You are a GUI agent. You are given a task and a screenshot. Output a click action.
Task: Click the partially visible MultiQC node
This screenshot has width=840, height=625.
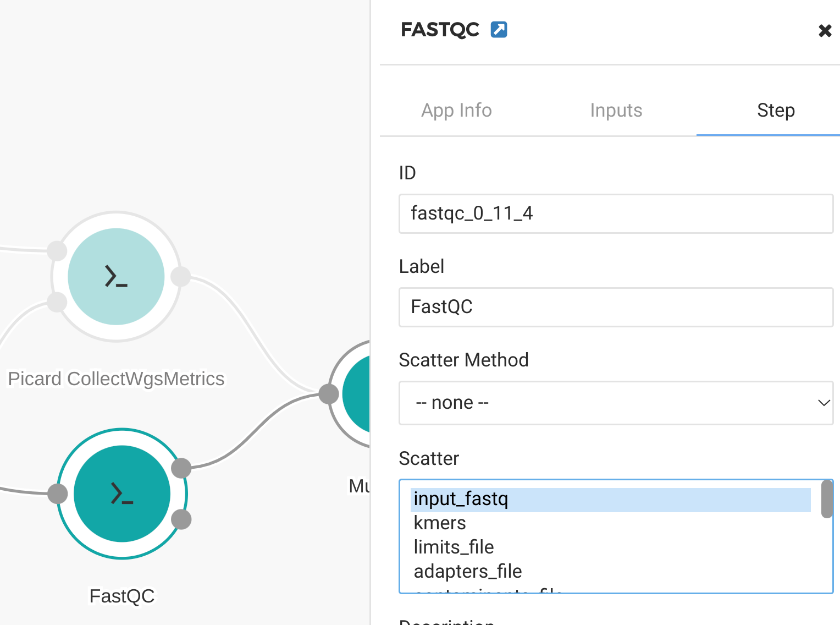tap(356, 394)
